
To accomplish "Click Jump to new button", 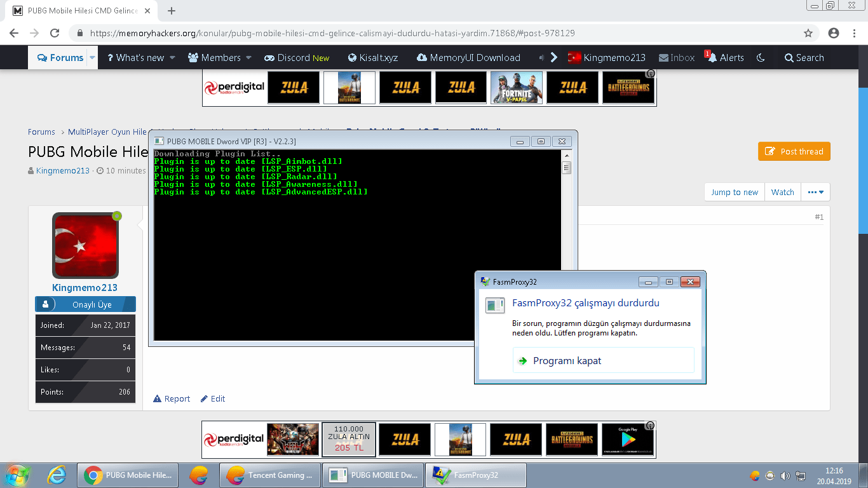I will click(735, 192).
